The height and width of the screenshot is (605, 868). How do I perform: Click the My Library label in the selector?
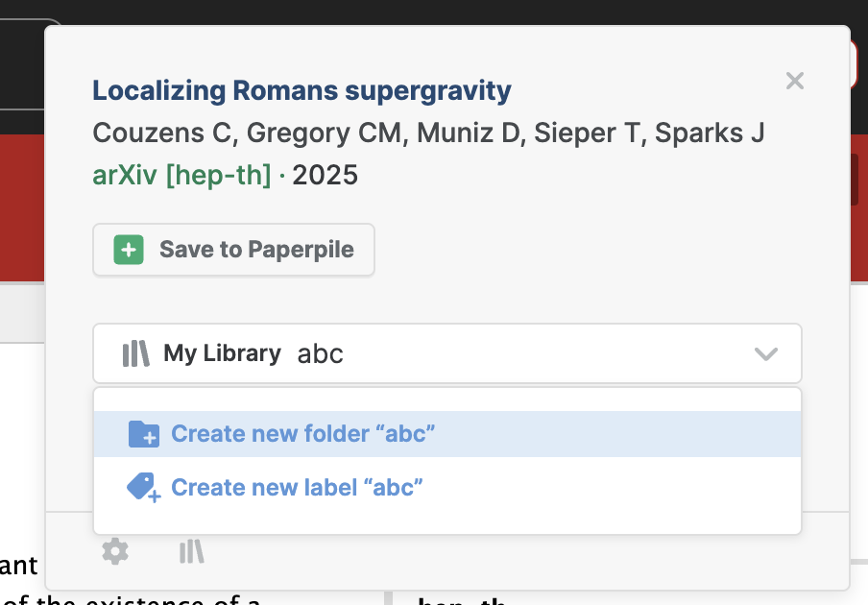tap(222, 353)
